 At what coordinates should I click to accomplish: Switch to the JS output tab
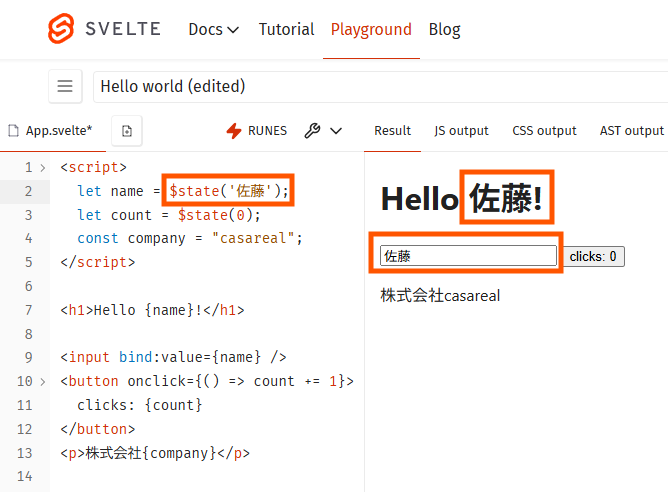461,131
